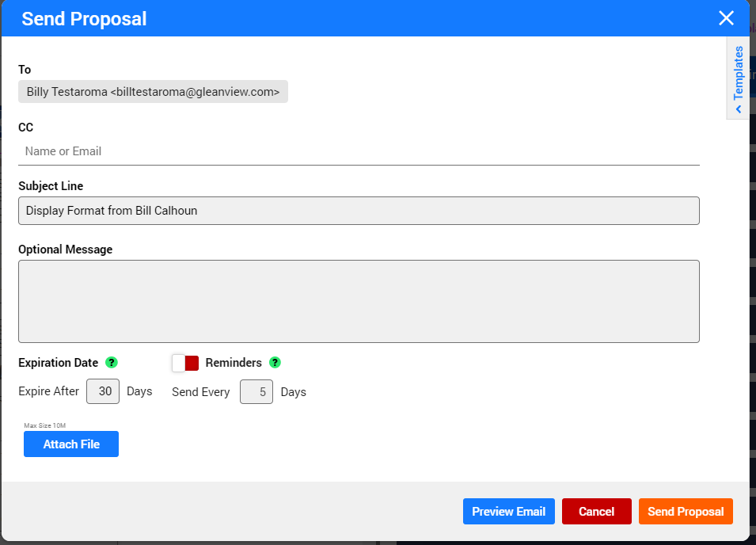The image size is (756, 545).
Task: Edit the Subject Line text
Action: (359, 211)
